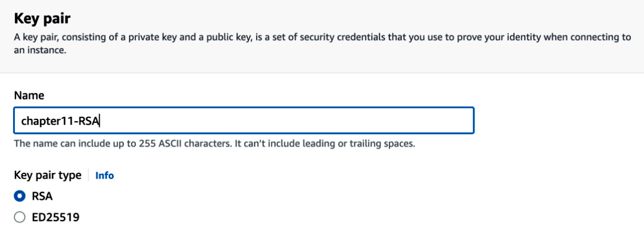The height and width of the screenshot is (235, 644).
Task: Click the "Key pair type" label text
Action: pyautogui.click(x=48, y=175)
